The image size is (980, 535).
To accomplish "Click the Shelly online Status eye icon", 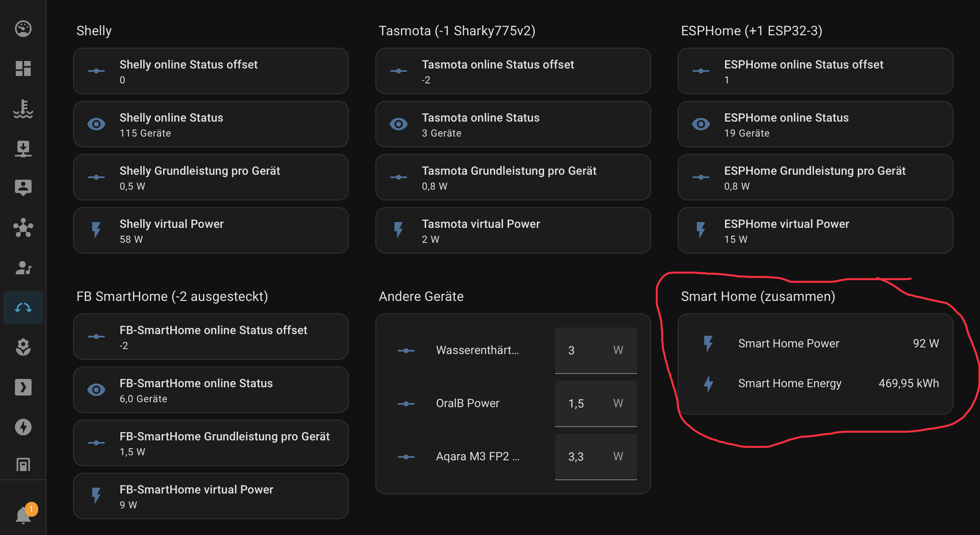I will coord(96,124).
